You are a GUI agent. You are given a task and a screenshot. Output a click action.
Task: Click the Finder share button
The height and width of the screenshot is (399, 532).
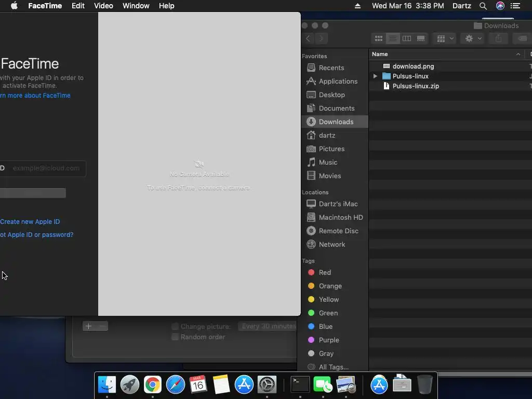click(498, 38)
